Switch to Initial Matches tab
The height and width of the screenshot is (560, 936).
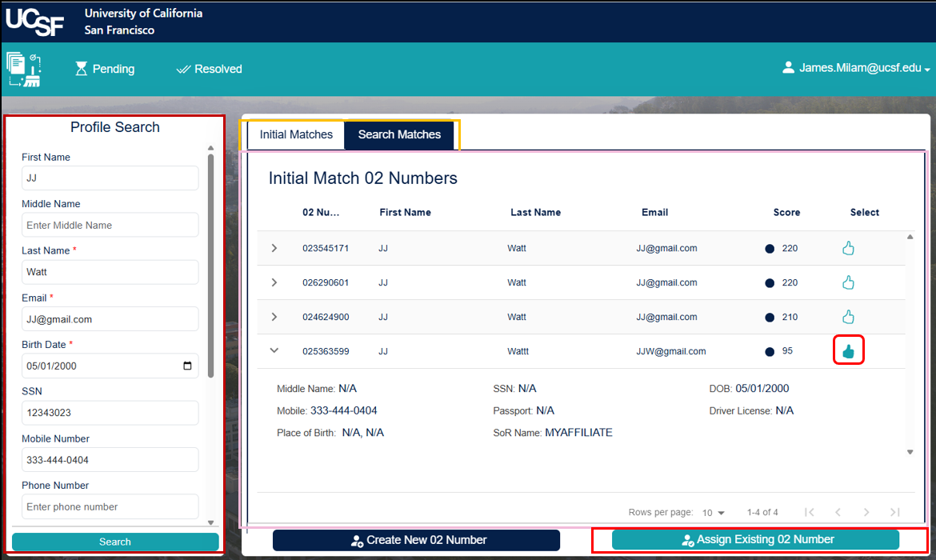click(x=296, y=134)
